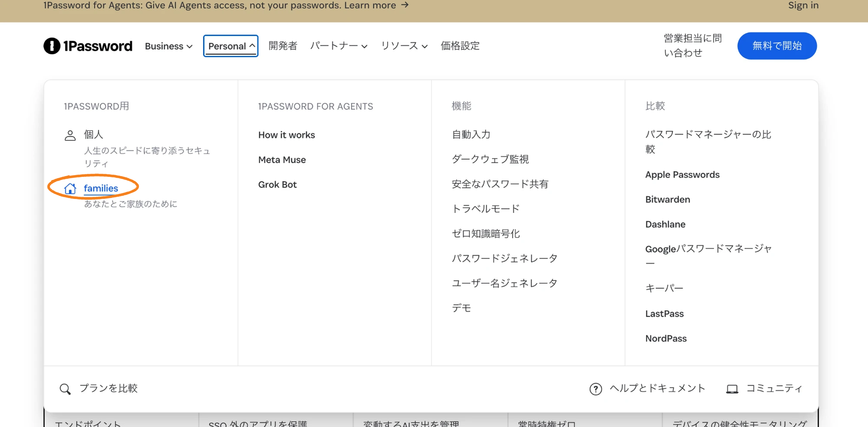
Task: Open the Grok Bot link
Action: pos(277,184)
